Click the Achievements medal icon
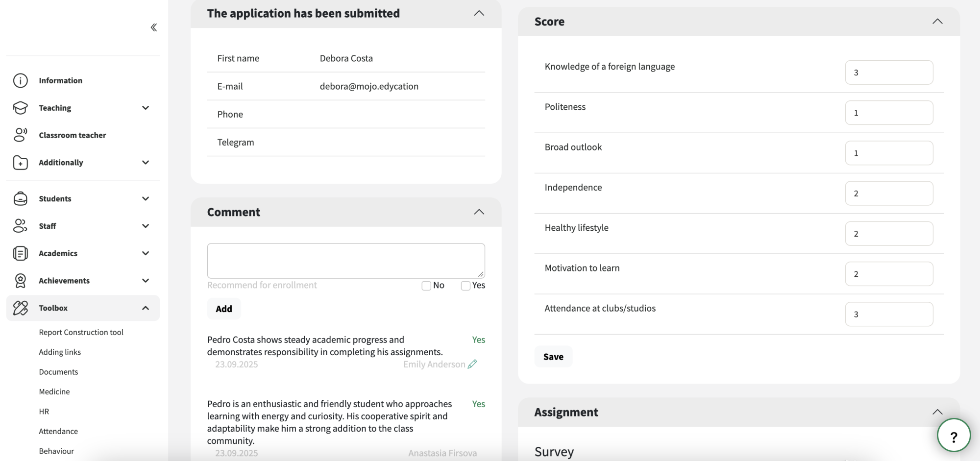The image size is (980, 461). (x=20, y=281)
